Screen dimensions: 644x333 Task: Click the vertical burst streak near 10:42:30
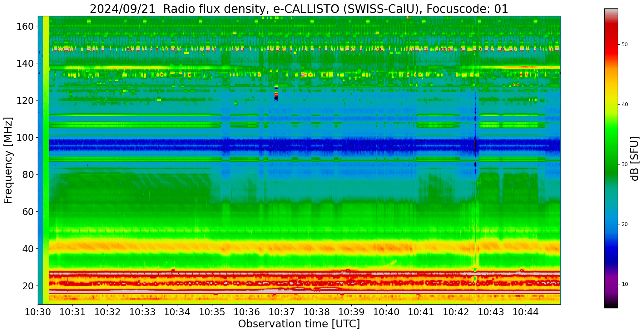(x=475, y=160)
